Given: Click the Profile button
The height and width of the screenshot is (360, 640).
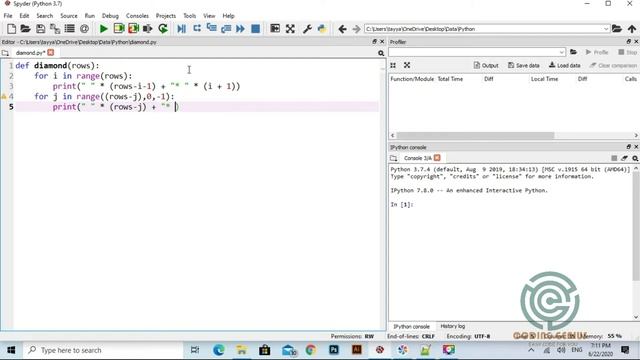Looking at the screenshot, I should tap(597, 52).
